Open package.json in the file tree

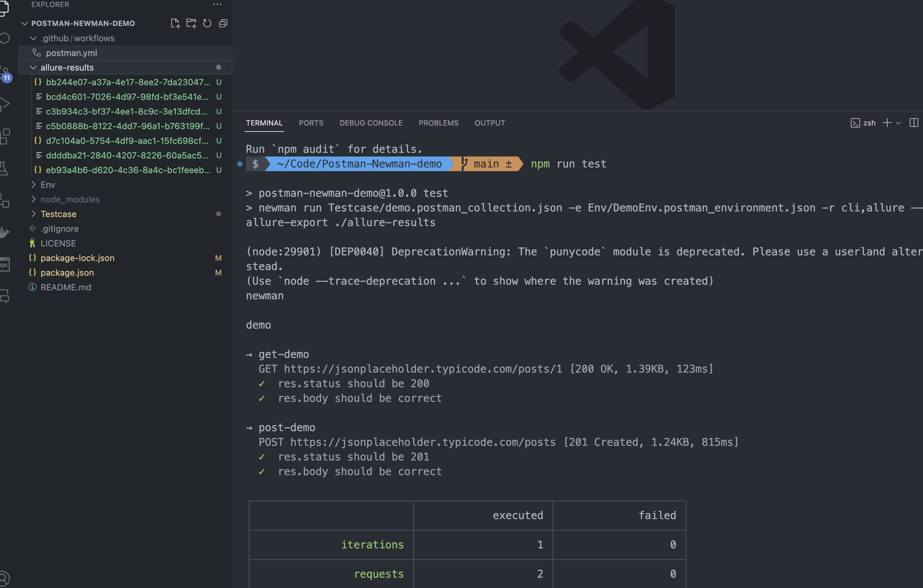(67, 272)
